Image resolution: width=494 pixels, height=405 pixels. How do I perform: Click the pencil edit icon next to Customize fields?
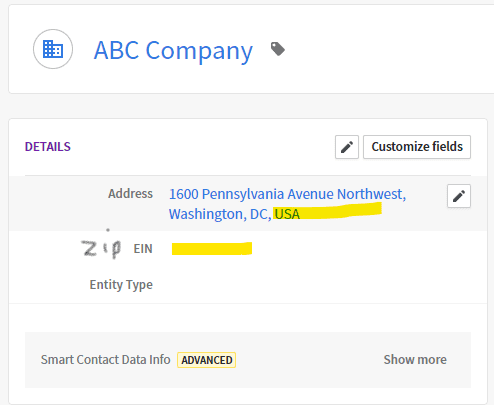pos(347,147)
